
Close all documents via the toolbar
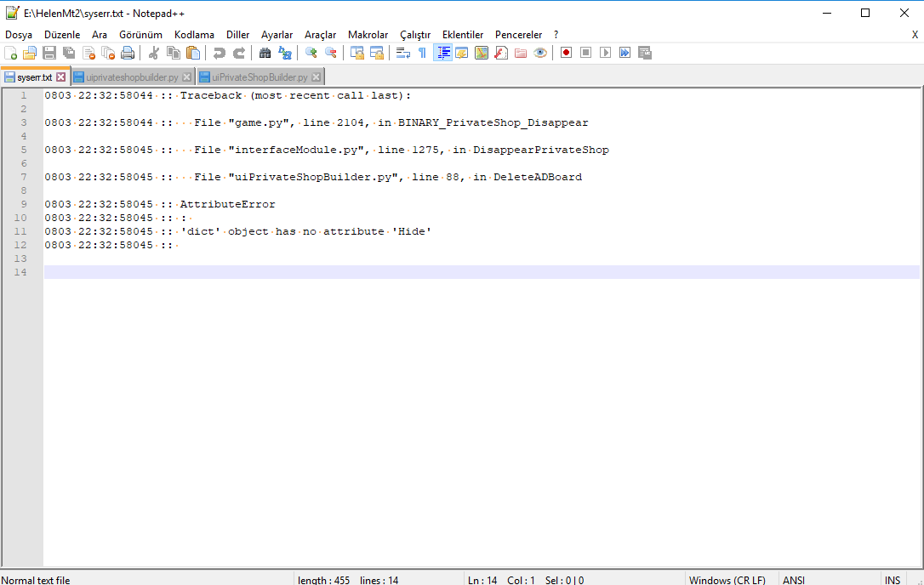(108, 53)
